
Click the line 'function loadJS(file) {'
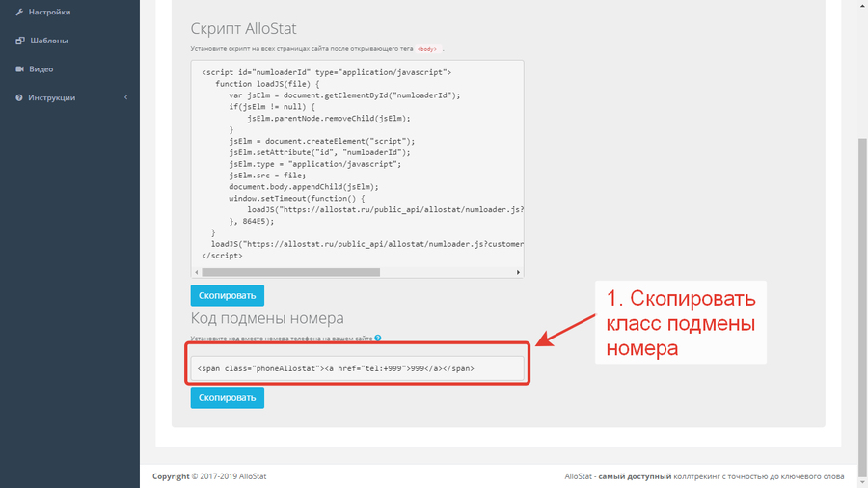point(267,84)
